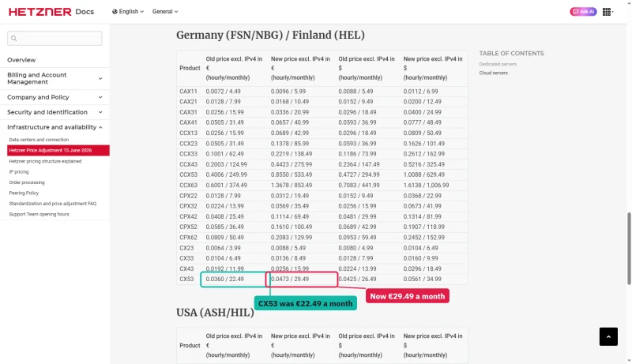The width and height of the screenshot is (632, 364).
Task: Open Hetzner pricing structure explained page
Action: (45, 161)
